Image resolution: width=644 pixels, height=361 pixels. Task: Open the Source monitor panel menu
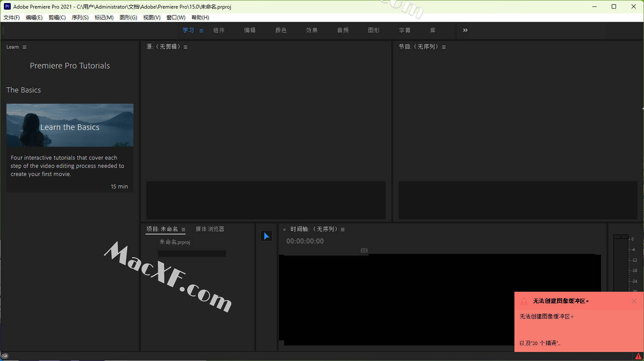pyautogui.click(x=186, y=47)
